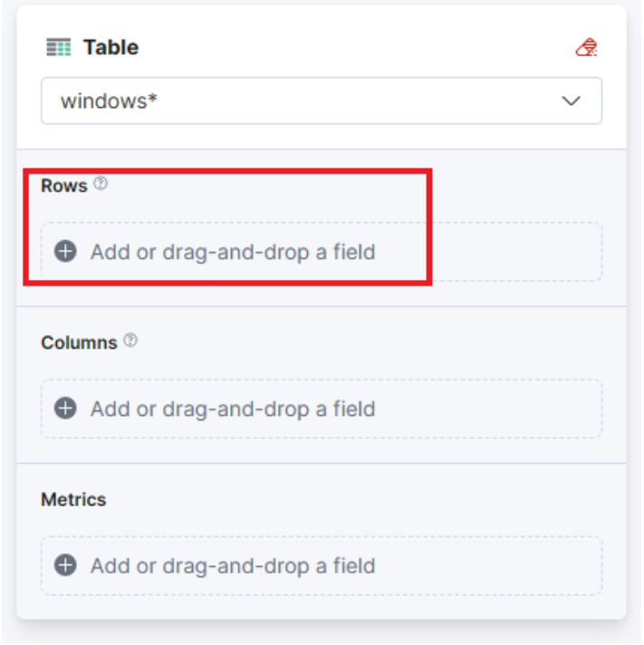
Task: Click the Table visualization icon
Action: (x=58, y=47)
